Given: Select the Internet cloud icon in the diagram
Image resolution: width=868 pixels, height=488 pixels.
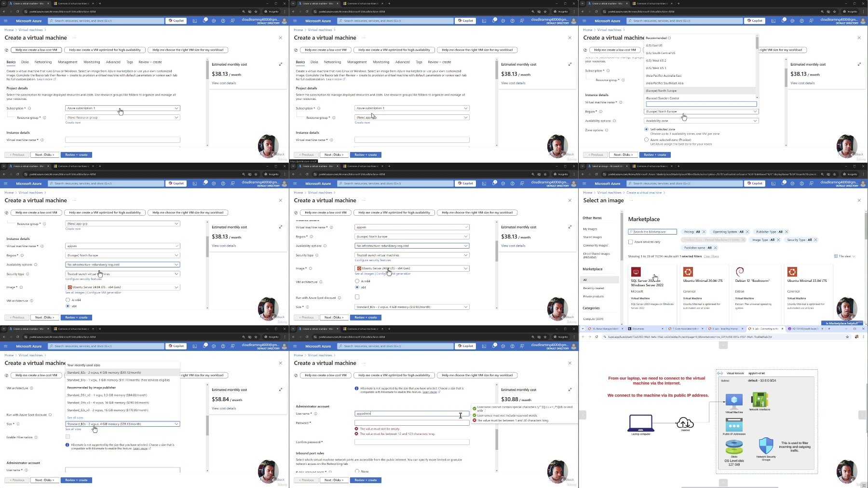Looking at the screenshot, I should [685, 423].
